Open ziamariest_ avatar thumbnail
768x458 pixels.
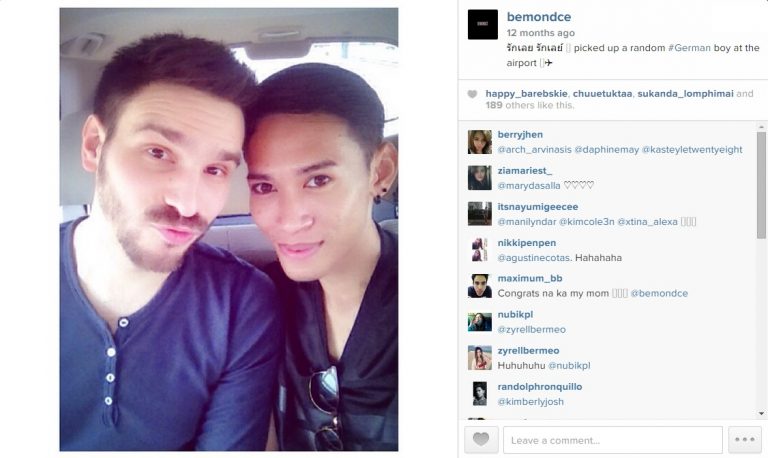[x=480, y=178]
